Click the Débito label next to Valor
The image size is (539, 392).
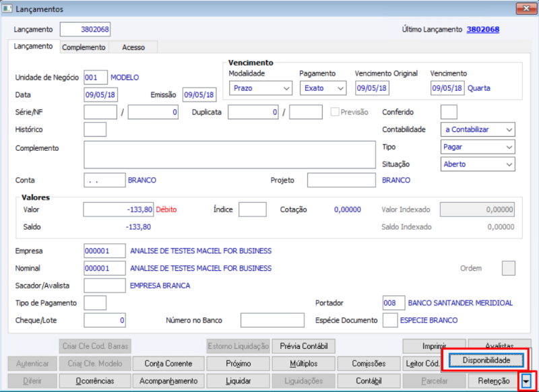pos(166,209)
